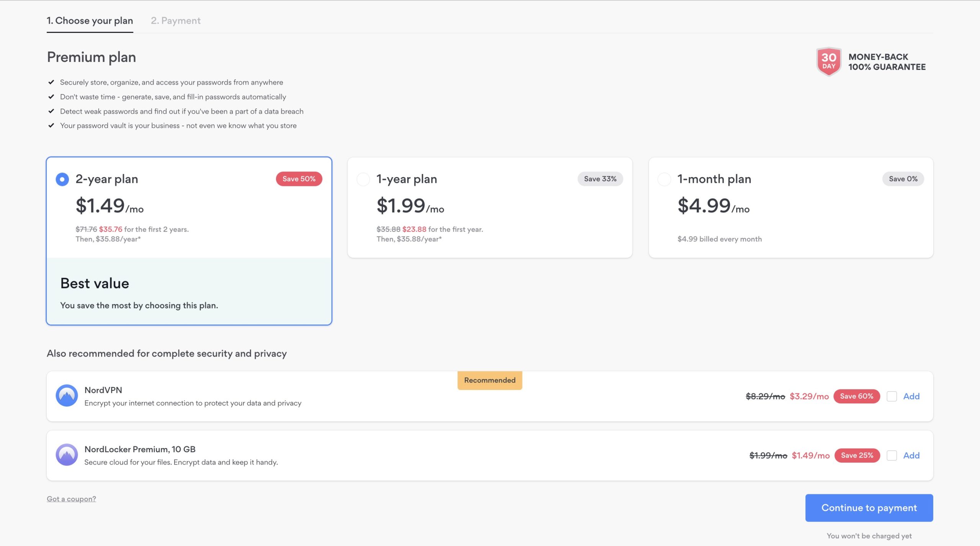Click the NordVPN logo icon
The width and height of the screenshot is (980, 546).
(67, 396)
